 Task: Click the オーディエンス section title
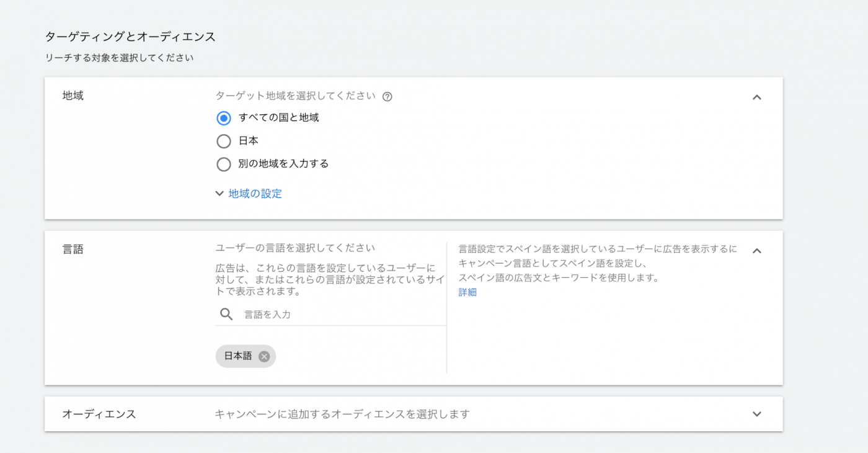click(x=99, y=414)
